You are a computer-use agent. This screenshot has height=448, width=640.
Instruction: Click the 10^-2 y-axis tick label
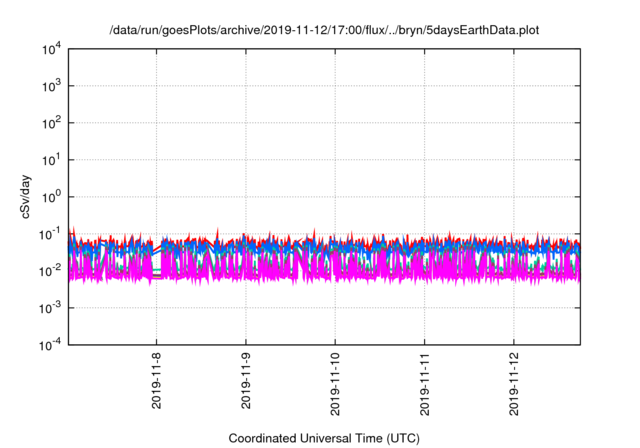tap(50, 271)
